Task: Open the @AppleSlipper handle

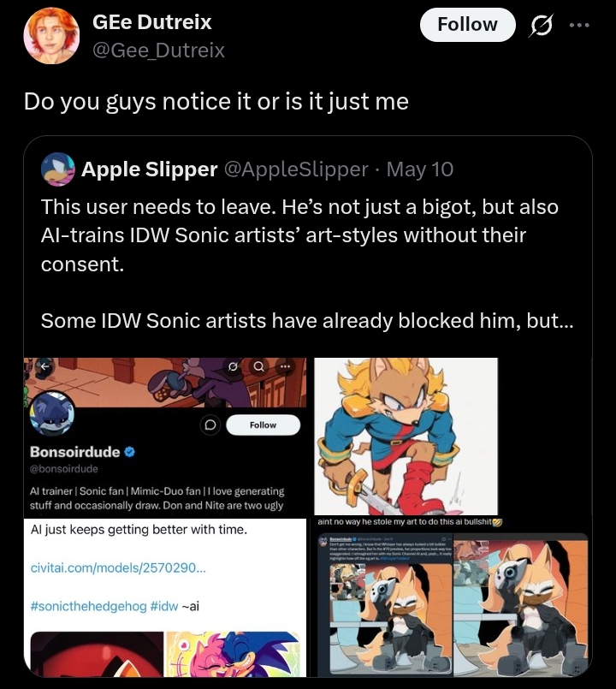Action: pos(296,169)
